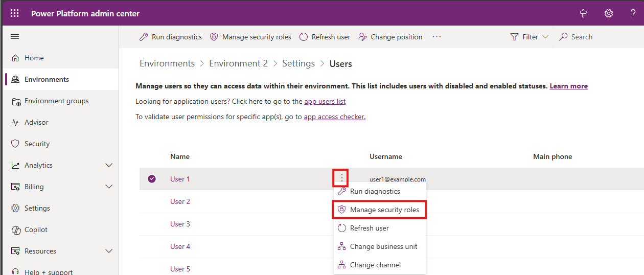Choose Refresh user in the context menu
Viewport: 644px width, 275px height.
point(380,228)
